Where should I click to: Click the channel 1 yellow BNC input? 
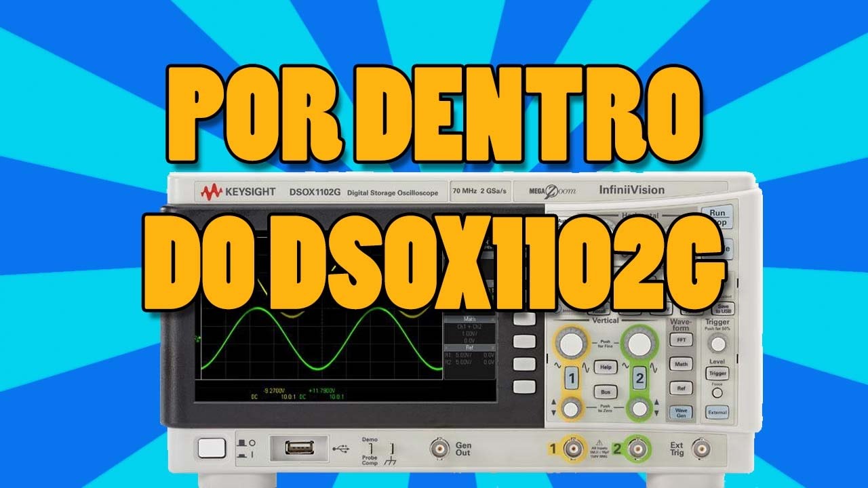[574, 449]
